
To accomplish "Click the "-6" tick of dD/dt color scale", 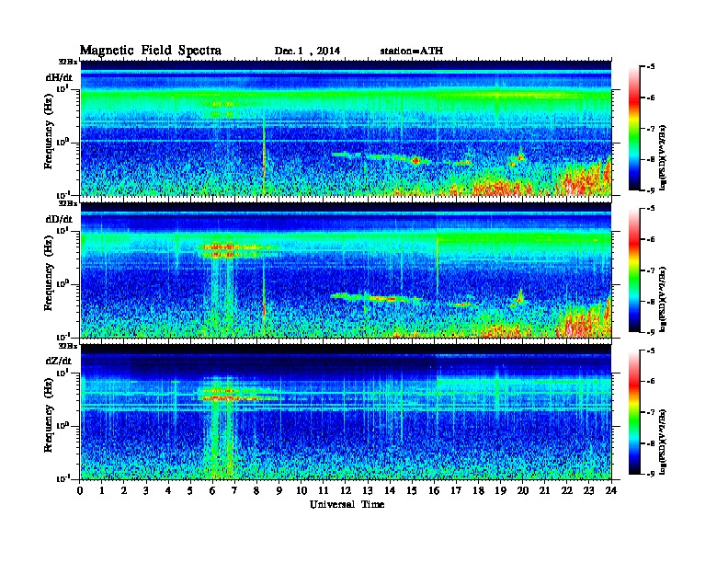I will click(651, 240).
